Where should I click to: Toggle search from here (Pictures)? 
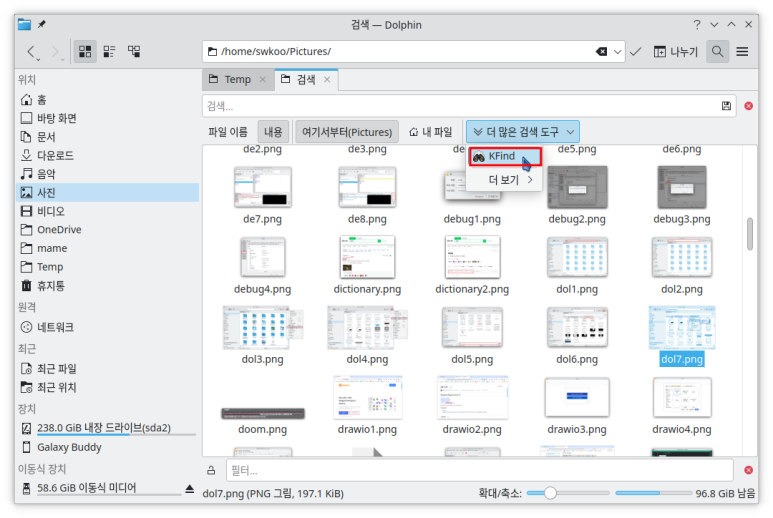pyautogui.click(x=347, y=132)
